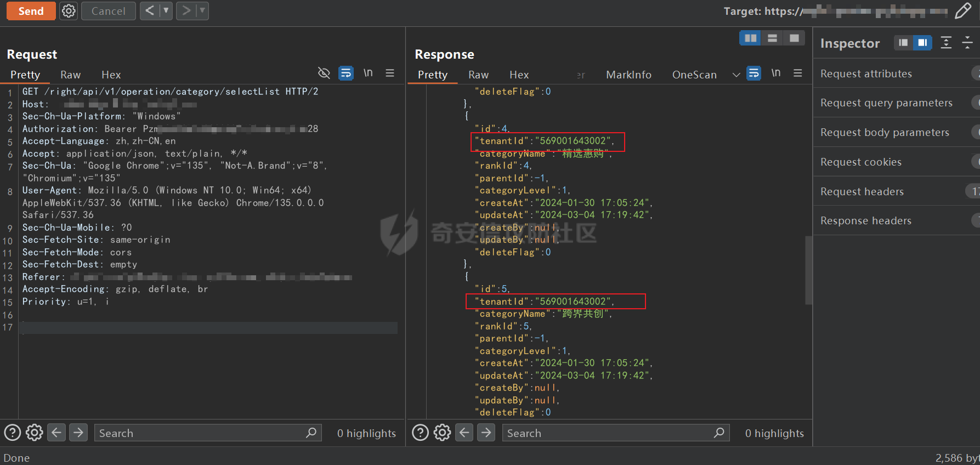Switch Request view to Hex tab
The height and width of the screenshot is (465, 980).
coord(111,75)
